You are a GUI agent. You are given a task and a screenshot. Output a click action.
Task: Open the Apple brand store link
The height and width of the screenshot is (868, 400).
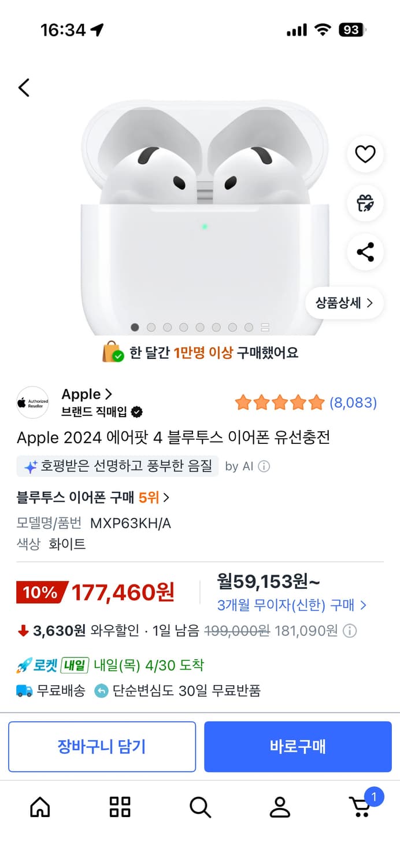click(x=87, y=395)
